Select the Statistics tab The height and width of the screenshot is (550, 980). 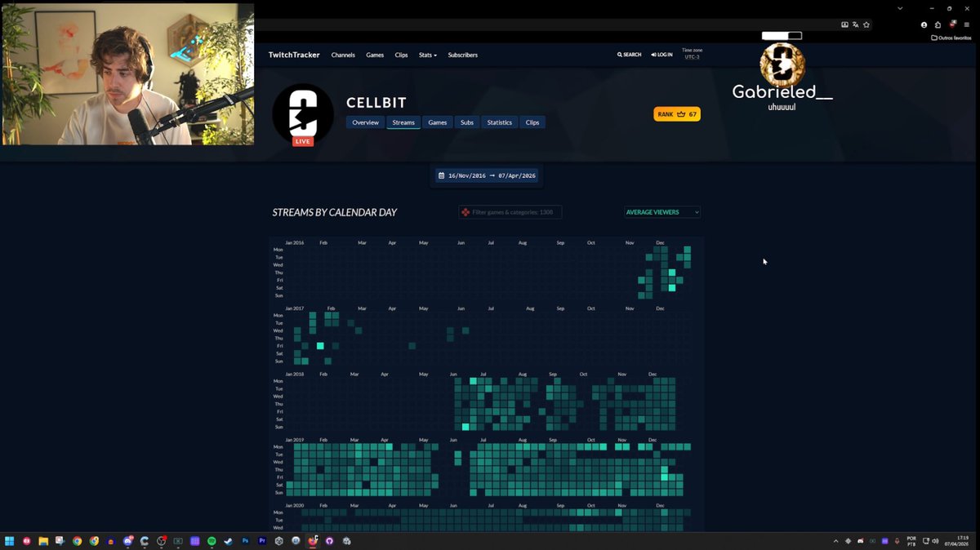[500, 122]
